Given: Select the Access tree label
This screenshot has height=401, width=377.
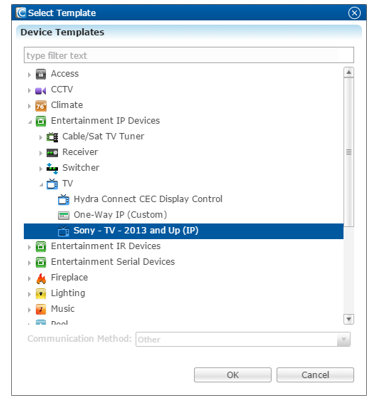Looking at the screenshot, I should point(65,74).
